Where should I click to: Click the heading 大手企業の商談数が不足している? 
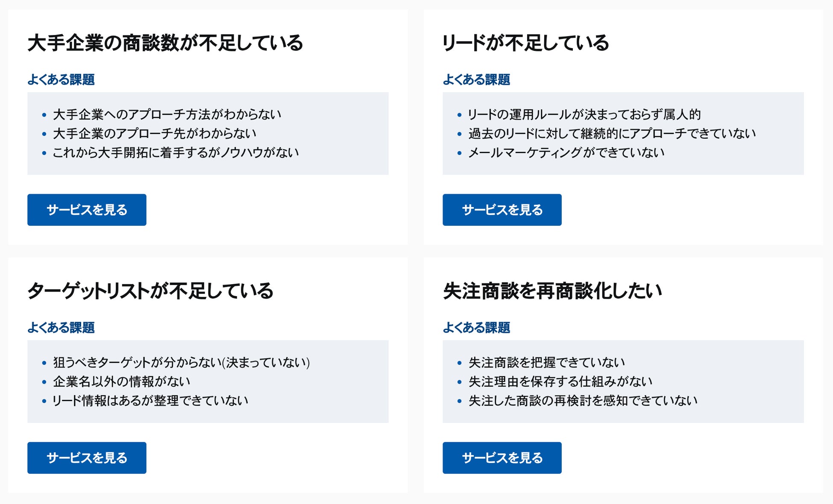click(x=165, y=43)
